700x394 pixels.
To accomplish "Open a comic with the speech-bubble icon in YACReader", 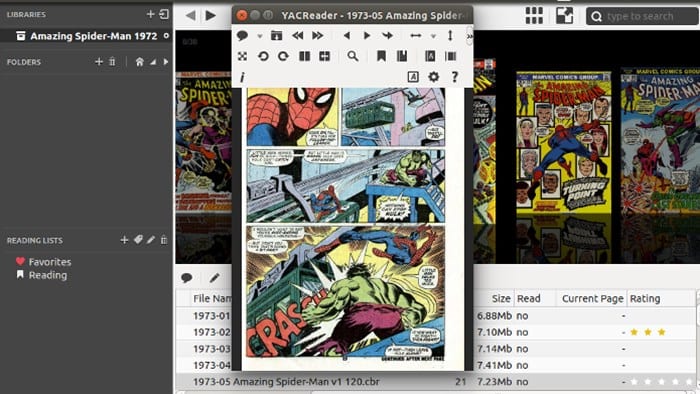I will (x=242, y=35).
